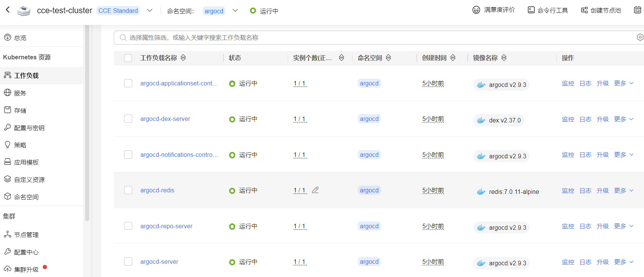Open the argocd-applicationset-controller workload link

coord(179,83)
